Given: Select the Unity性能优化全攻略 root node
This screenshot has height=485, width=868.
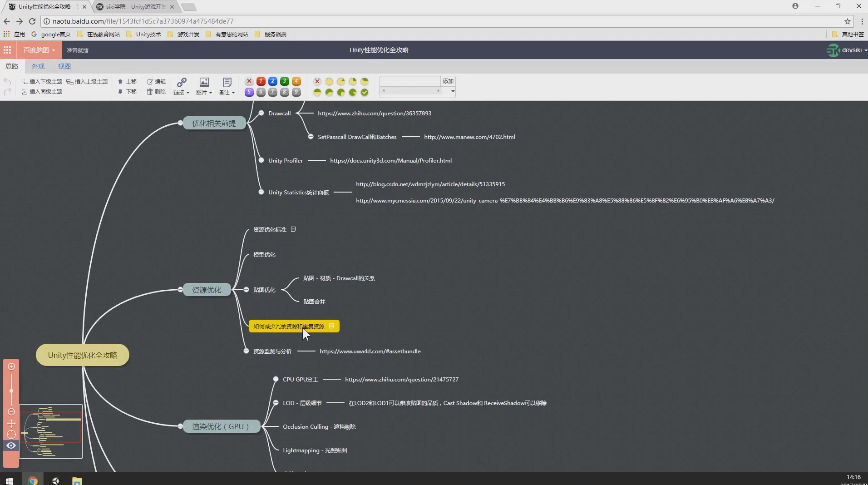Looking at the screenshot, I should click(x=83, y=355).
